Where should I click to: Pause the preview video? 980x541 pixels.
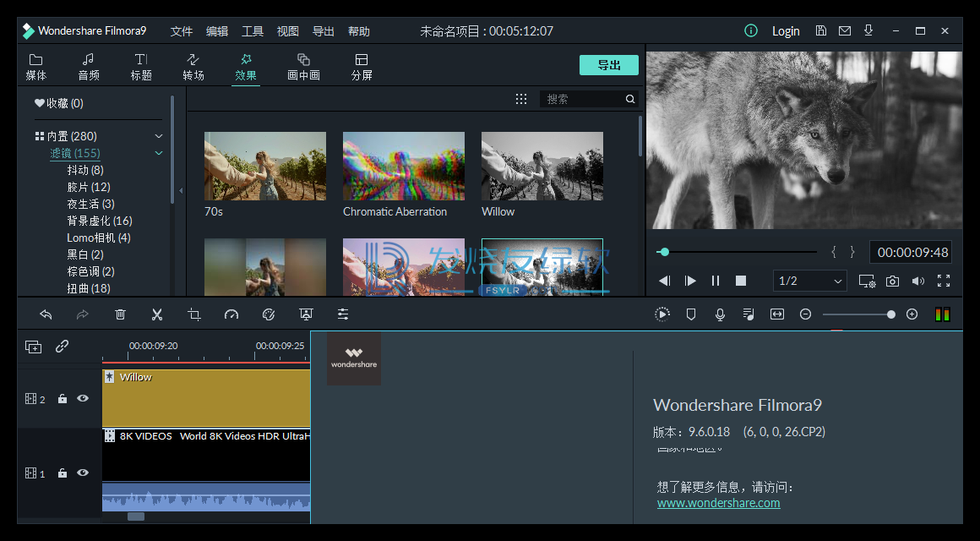[x=716, y=281]
